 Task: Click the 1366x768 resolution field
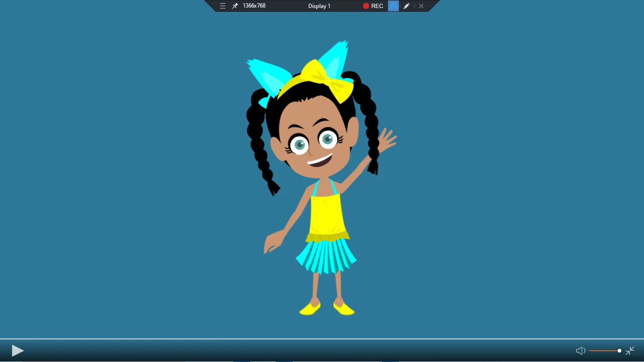tap(253, 6)
